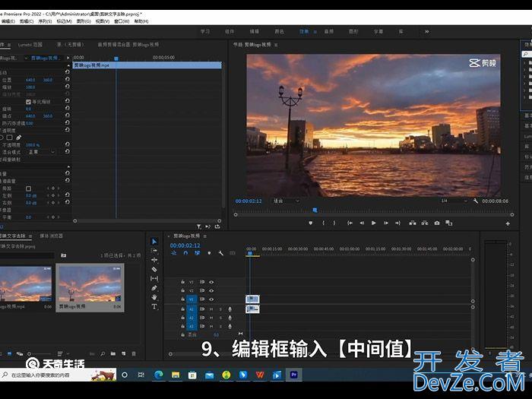The height and width of the screenshot is (399, 532).
Task: Open playback resolution 1/4 dropdown
Action: 454,201
